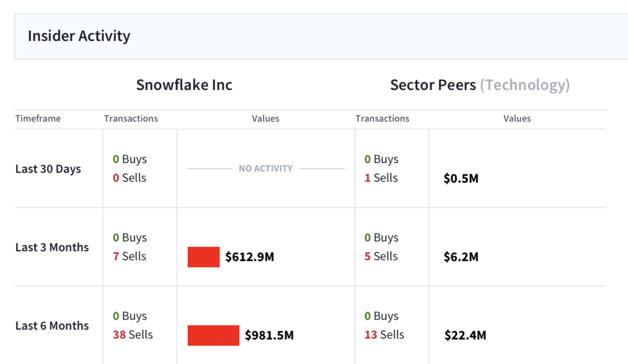Select the Last 3 Months row label
Screen dimensions: 628x364
pyautogui.click(x=52, y=247)
